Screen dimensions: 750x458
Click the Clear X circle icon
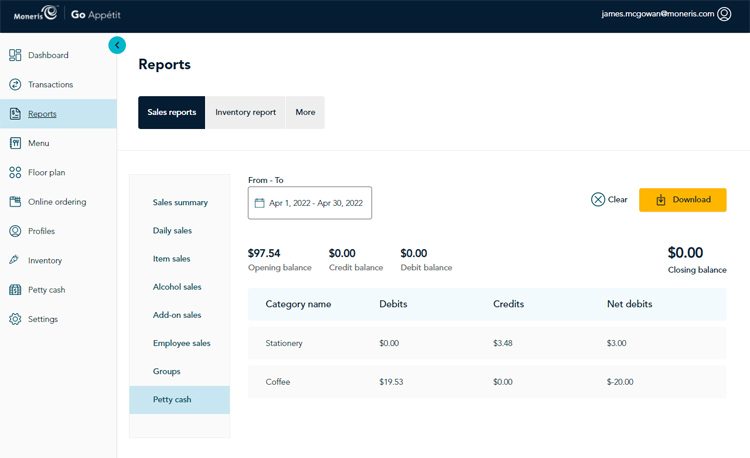tap(597, 199)
